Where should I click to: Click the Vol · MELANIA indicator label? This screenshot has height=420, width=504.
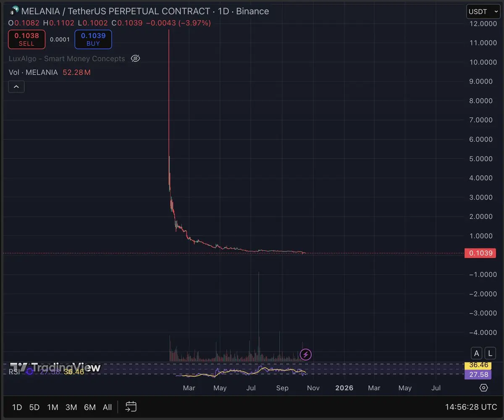[x=33, y=72]
